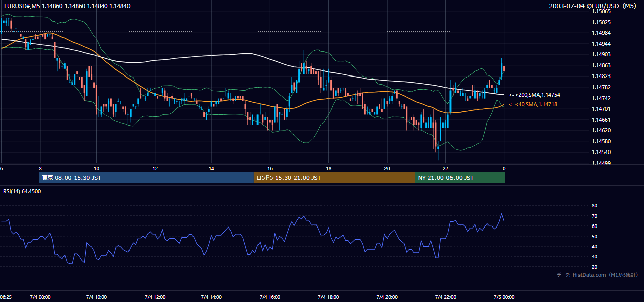Screen dimensions: 644x302
Task: Select price level 1.14782 on the axis
Action: click(x=601, y=87)
